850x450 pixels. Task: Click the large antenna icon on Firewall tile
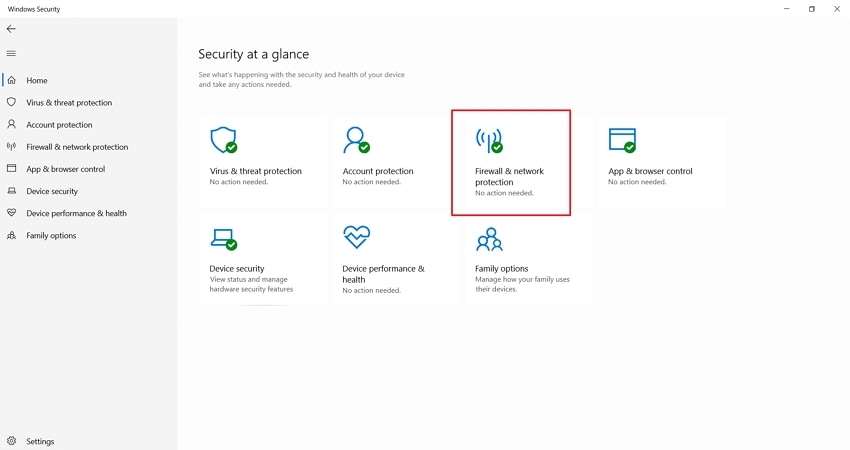489,140
